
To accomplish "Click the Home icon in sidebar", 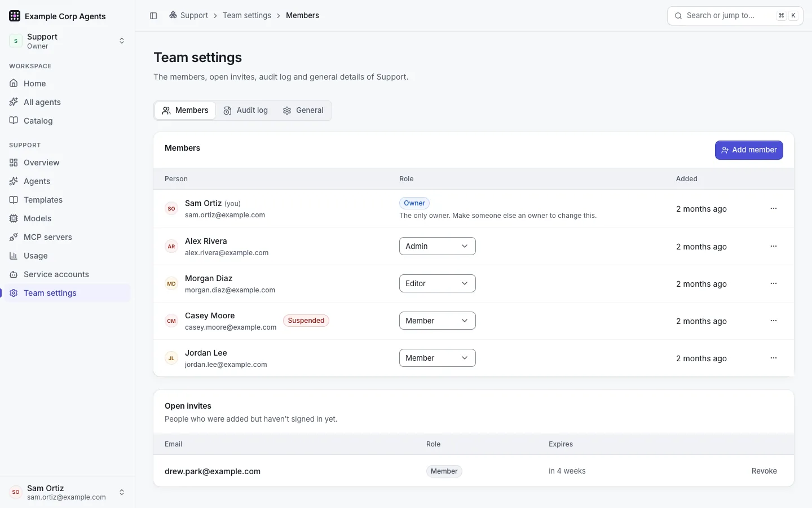I will point(14,84).
